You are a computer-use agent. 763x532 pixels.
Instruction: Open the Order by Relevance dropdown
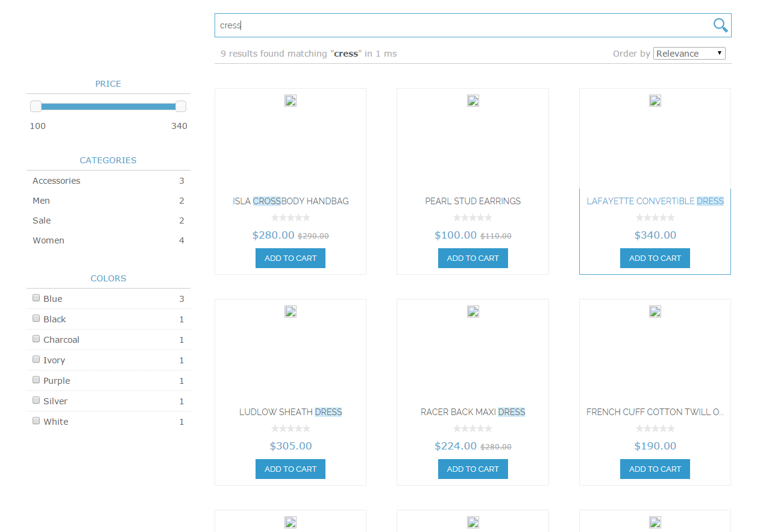(x=689, y=54)
